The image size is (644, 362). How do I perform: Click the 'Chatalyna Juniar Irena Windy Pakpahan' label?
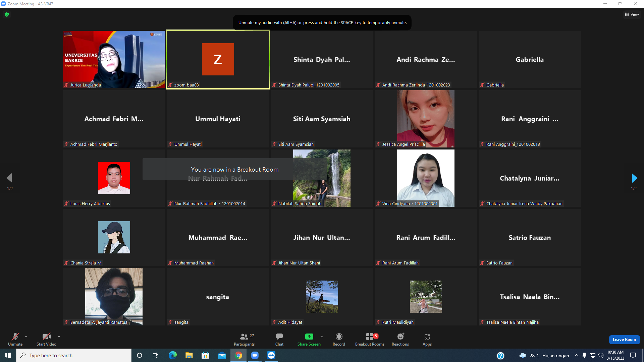pyautogui.click(x=524, y=204)
